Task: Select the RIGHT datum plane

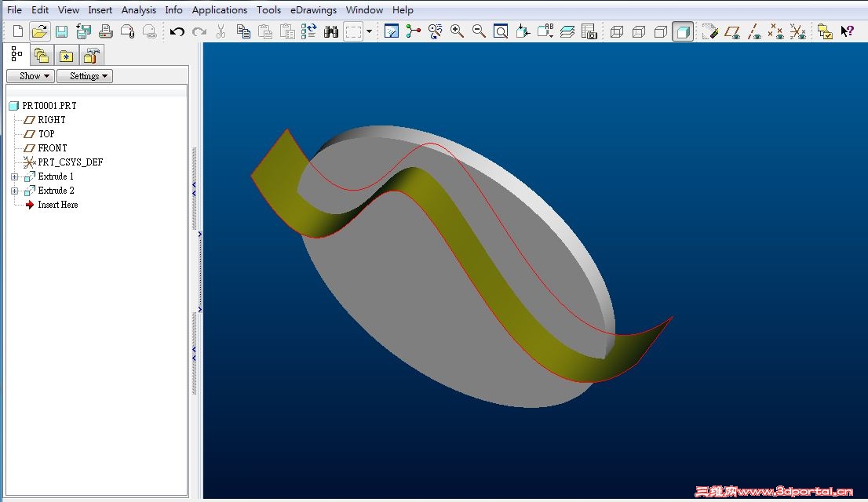Action: click(52, 119)
